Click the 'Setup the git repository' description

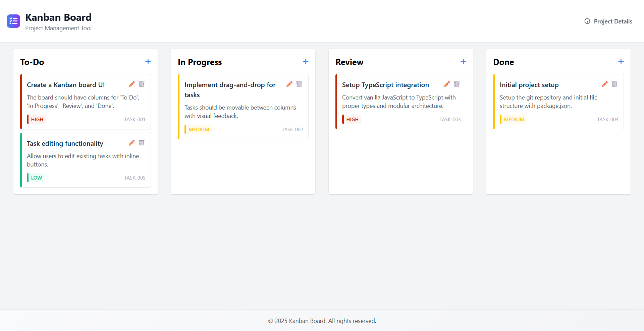click(x=548, y=102)
